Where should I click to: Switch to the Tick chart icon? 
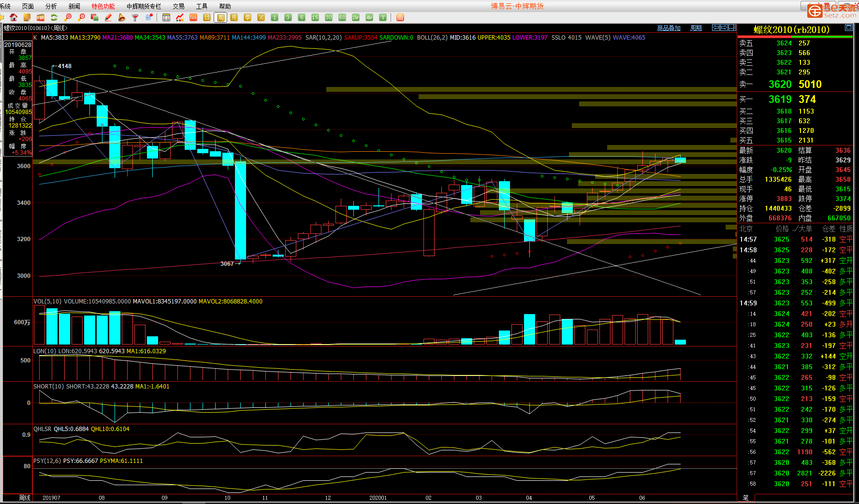193,17
